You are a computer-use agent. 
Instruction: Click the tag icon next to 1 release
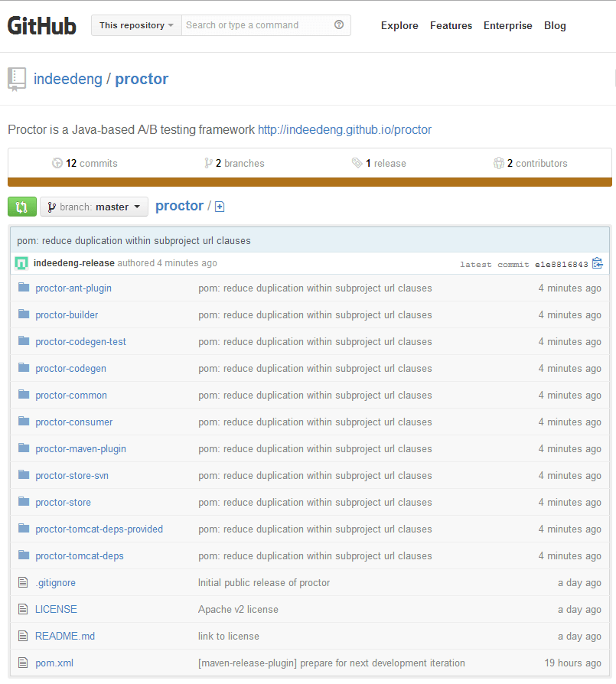click(357, 163)
